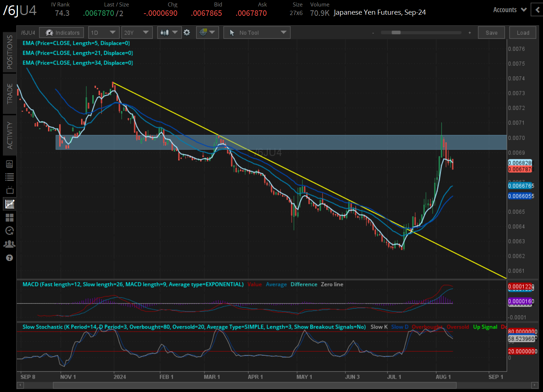
Task: Open the Accounts menu
Action: (x=509, y=10)
